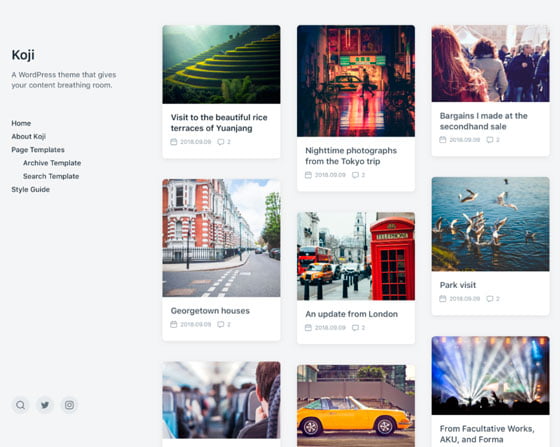Open the search icon in sidebar
This screenshot has width=560, height=447.
click(x=20, y=405)
